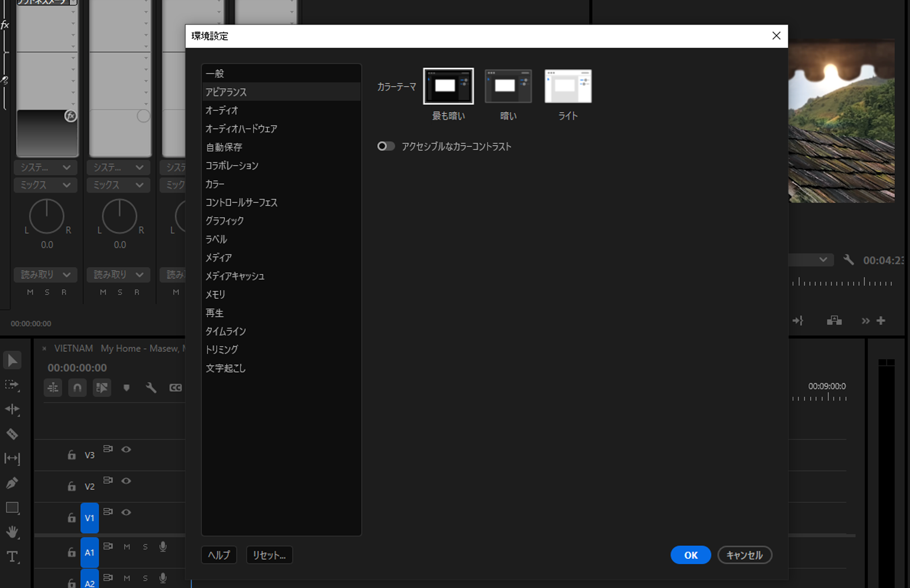Image resolution: width=910 pixels, height=588 pixels.
Task: Expand first track's ミックス output dropdown
Action: coord(46,185)
